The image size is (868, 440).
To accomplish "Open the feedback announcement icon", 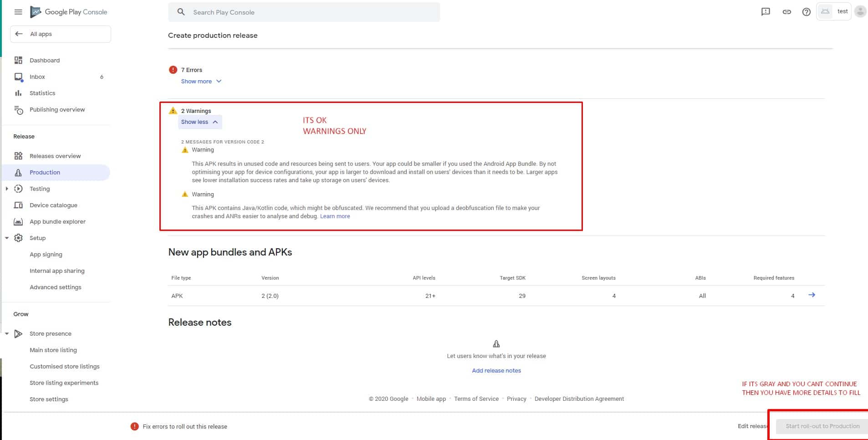I will pyautogui.click(x=766, y=12).
